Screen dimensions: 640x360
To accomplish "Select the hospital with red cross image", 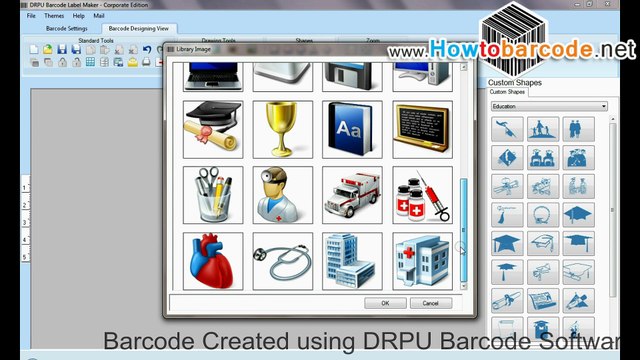I will 422,261.
